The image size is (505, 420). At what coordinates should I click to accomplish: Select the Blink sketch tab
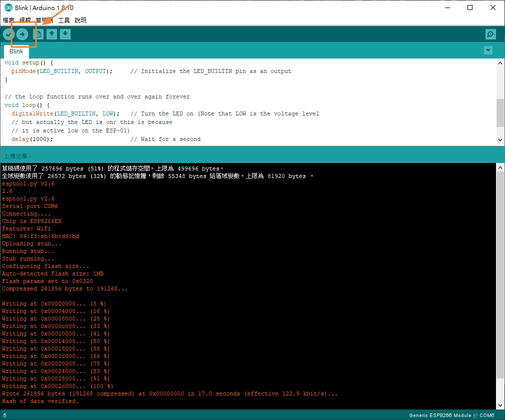(16, 51)
